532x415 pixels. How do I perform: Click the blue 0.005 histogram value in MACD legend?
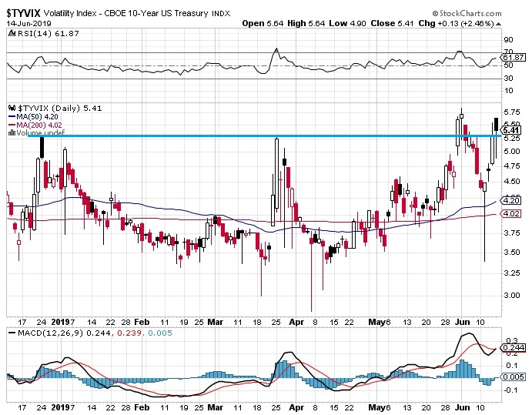160,333
